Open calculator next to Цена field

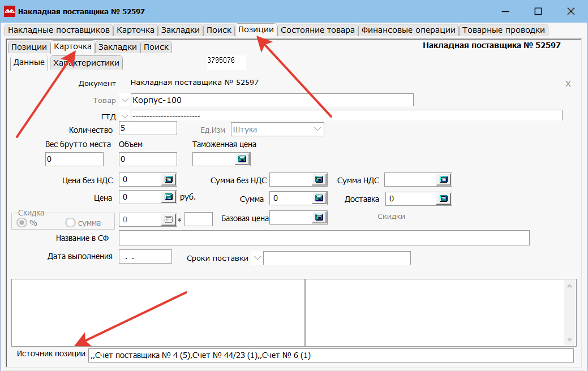(169, 197)
